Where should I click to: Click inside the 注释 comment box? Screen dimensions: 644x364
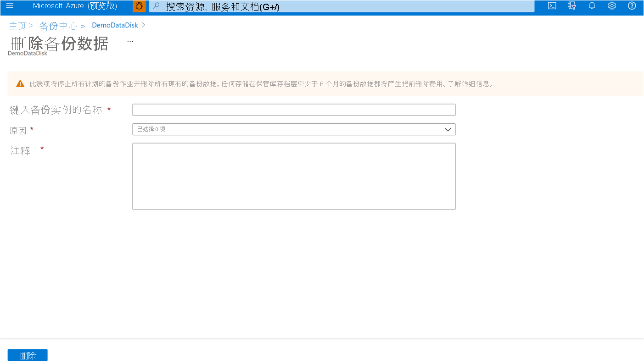point(294,176)
